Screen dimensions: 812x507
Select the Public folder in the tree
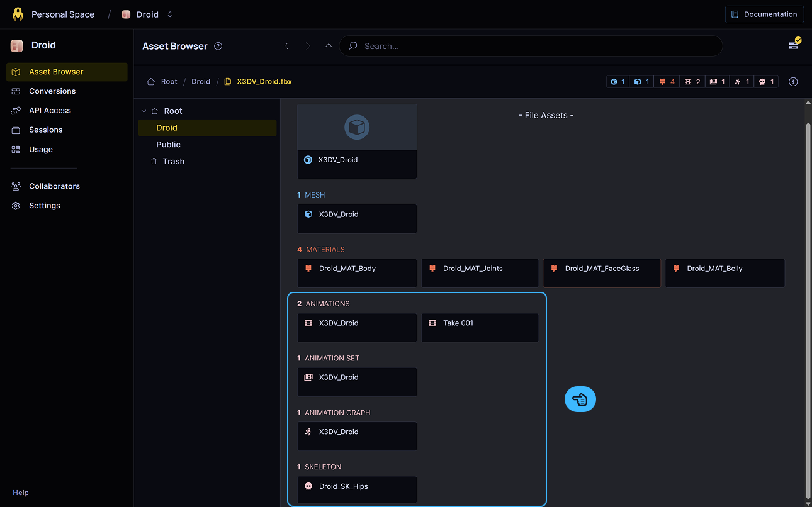(x=168, y=145)
